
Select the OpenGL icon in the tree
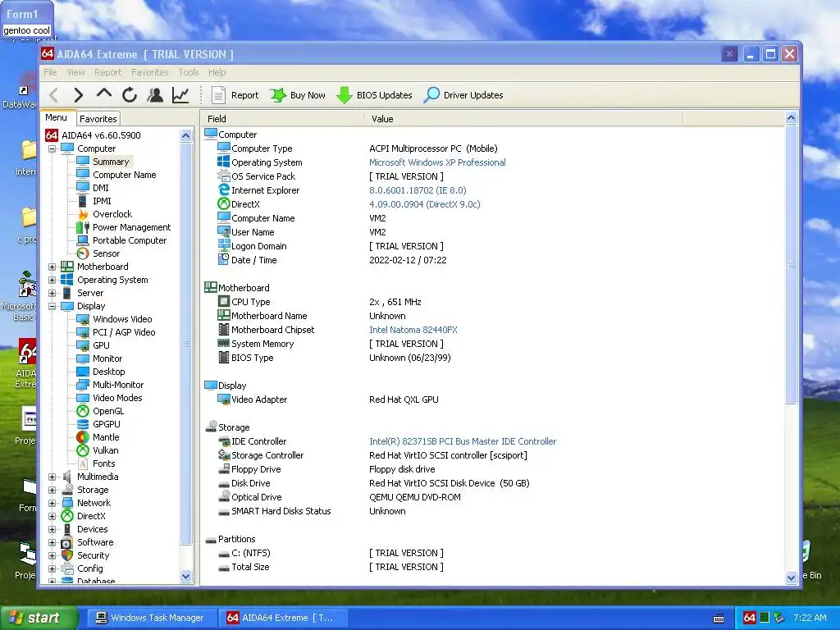pyautogui.click(x=83, y=411)
